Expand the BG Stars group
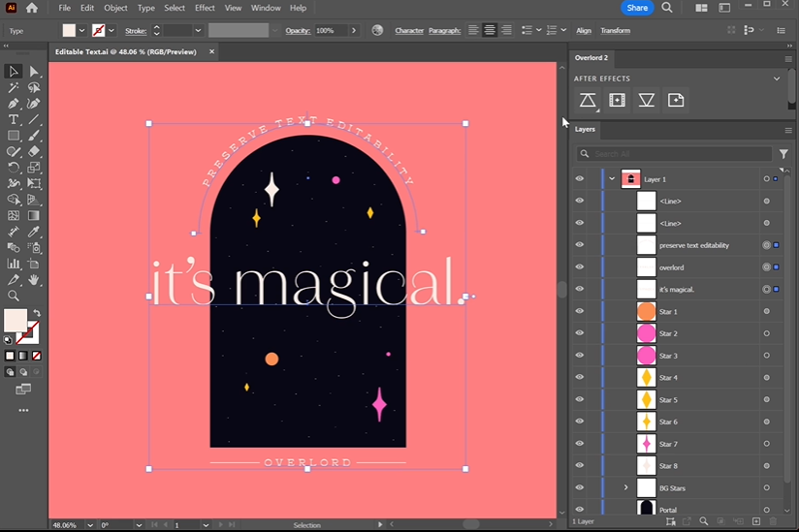Image resolution: width=799 pixels, height=532 pixels. coord(625,487)
